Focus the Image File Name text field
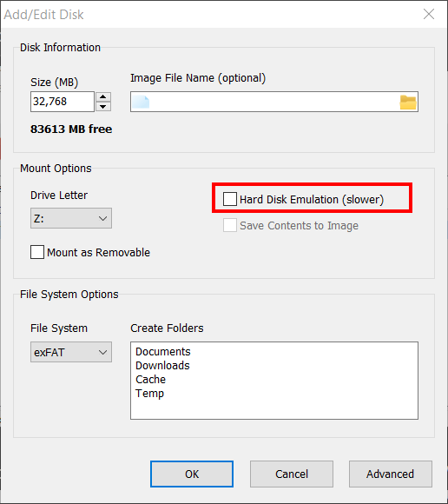This screenshot has height=504, width=448. click(274, 102)
